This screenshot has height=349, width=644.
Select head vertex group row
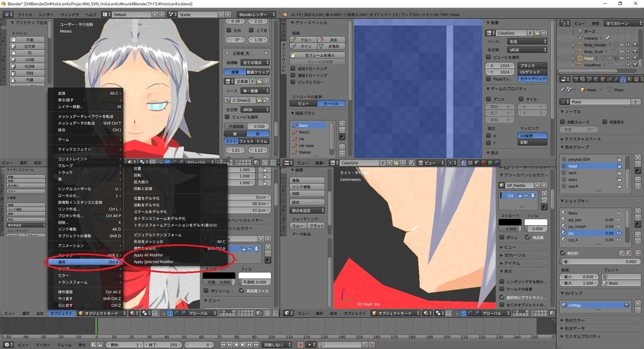[x=591, y=166]
